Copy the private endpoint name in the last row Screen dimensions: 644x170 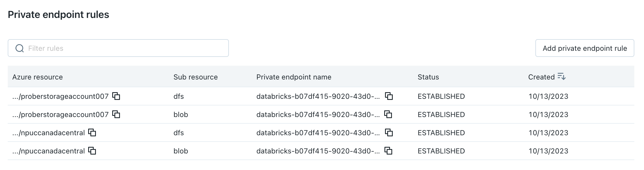(x=389, y=151)
